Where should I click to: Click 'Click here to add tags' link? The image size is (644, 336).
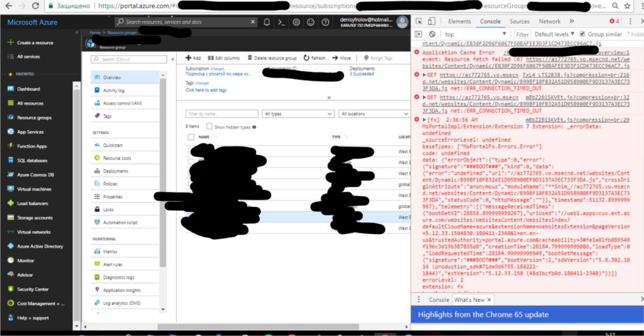pyautogui.click(x=206, y=91)
